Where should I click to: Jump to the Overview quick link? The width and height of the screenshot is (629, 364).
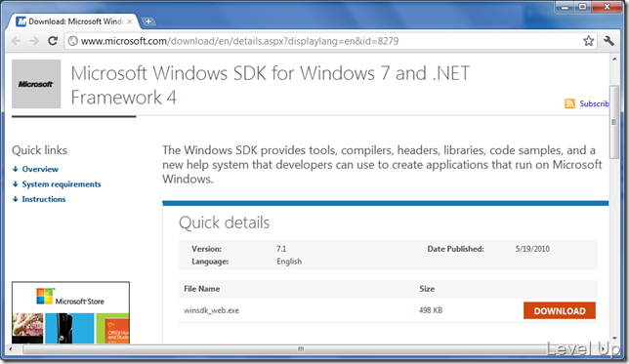click(40, 169)
